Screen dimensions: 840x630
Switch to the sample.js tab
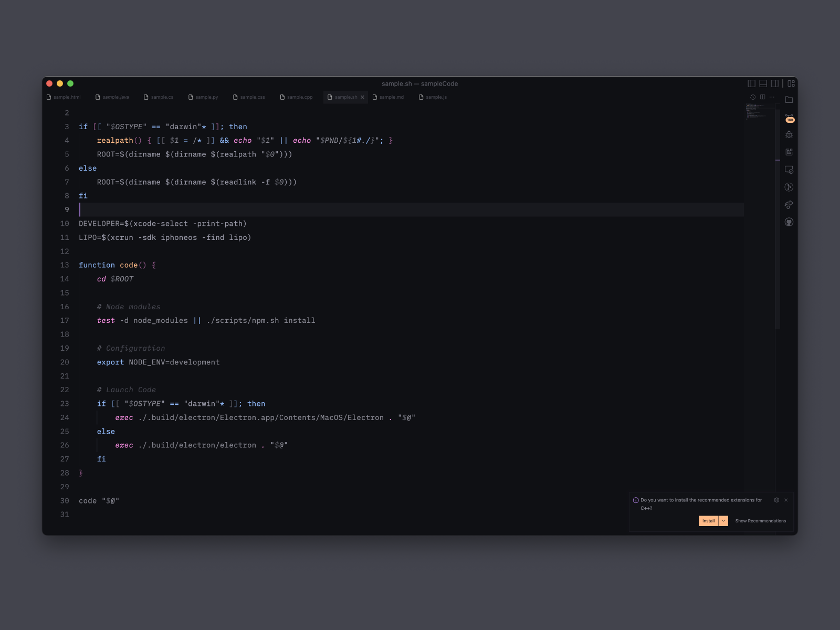(433, 97)
